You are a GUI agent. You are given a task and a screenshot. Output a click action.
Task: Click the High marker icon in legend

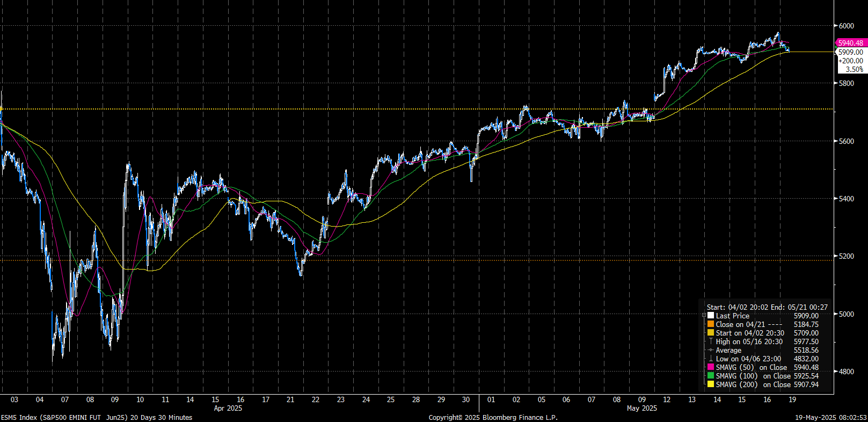711,341
